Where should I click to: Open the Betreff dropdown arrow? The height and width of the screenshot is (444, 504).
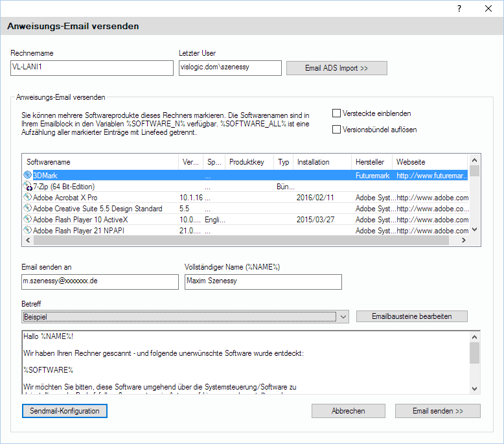point(343,317)
